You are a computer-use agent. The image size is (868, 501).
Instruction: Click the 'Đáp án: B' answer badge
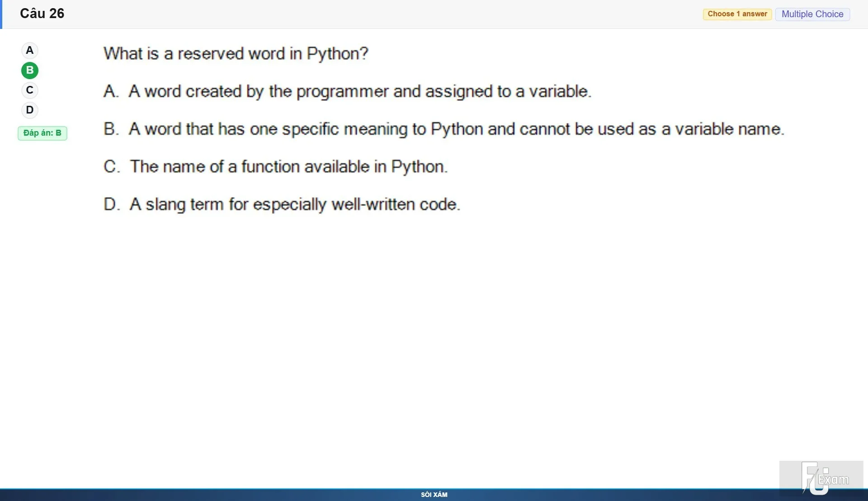[42, 133]
